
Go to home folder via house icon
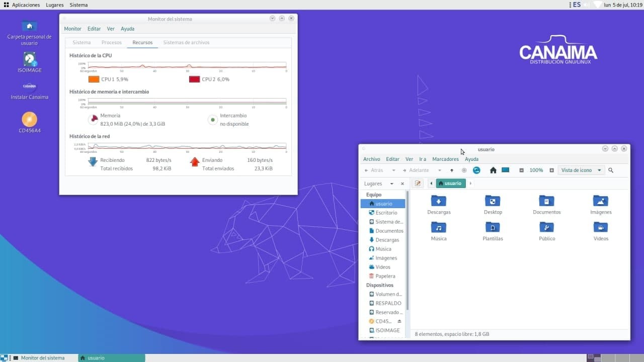pos(493,170)
